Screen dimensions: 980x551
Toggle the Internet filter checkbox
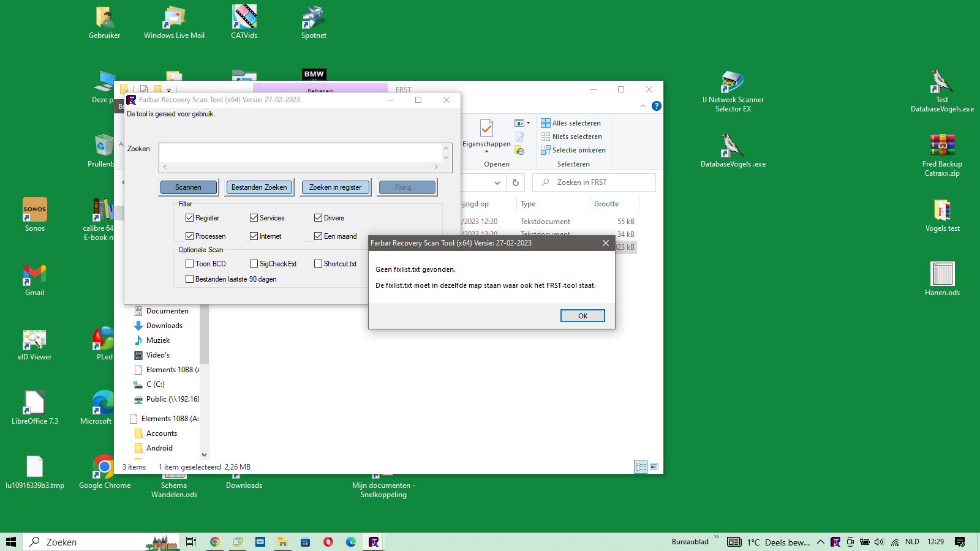tap(254, 236)
